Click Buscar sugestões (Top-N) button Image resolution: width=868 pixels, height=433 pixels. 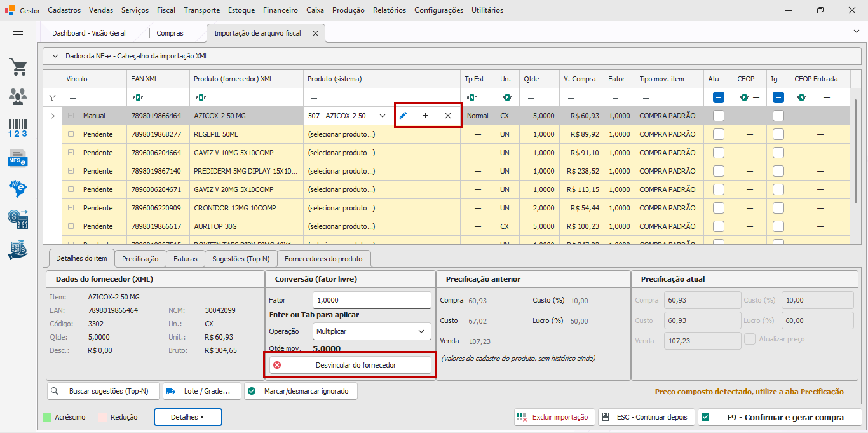(x=104, y=391)
